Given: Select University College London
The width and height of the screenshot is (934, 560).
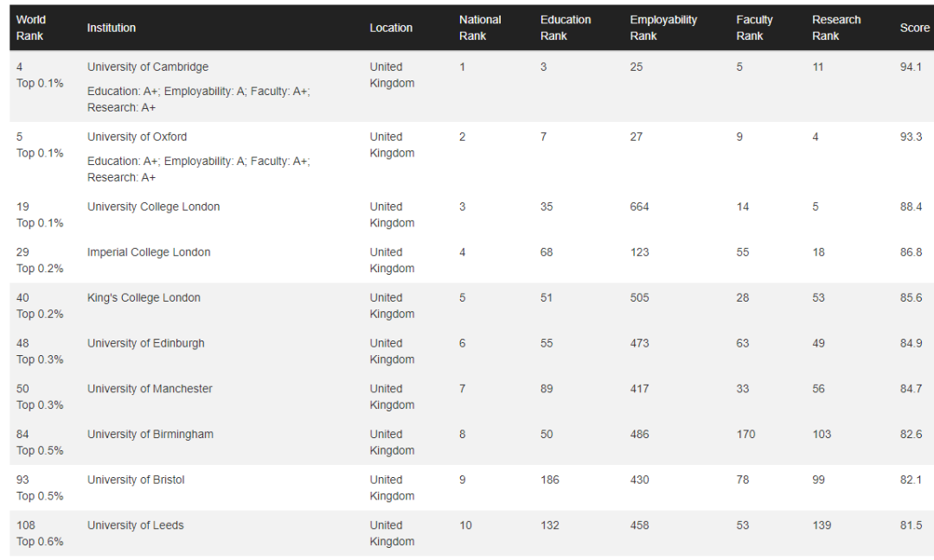Looking at the screenshot, I should pos(153,207).
